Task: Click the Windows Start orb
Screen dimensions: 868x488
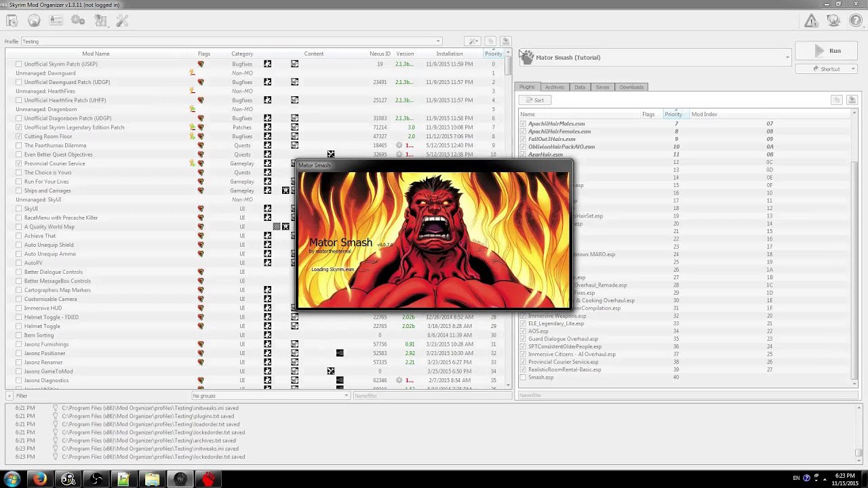Action: (x=12, y=479)
